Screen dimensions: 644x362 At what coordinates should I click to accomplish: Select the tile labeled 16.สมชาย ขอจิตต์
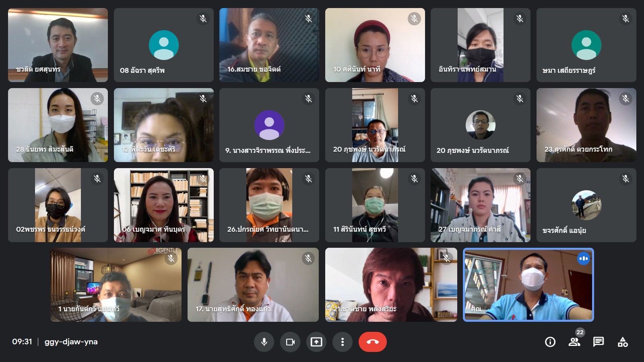click(x=269, y=45)
